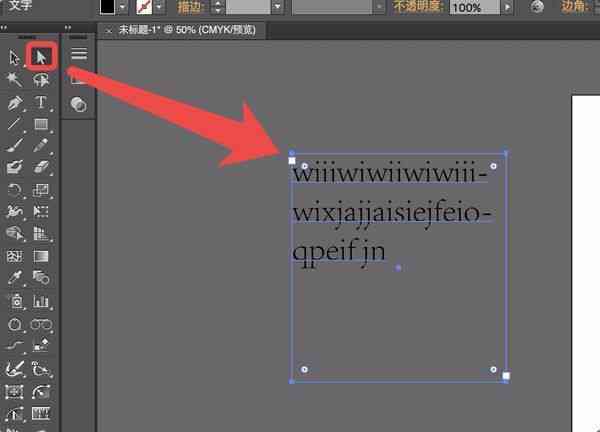Open the 边角 (Corners) options link
Screen dimensions: 600x432
[574, 7]
